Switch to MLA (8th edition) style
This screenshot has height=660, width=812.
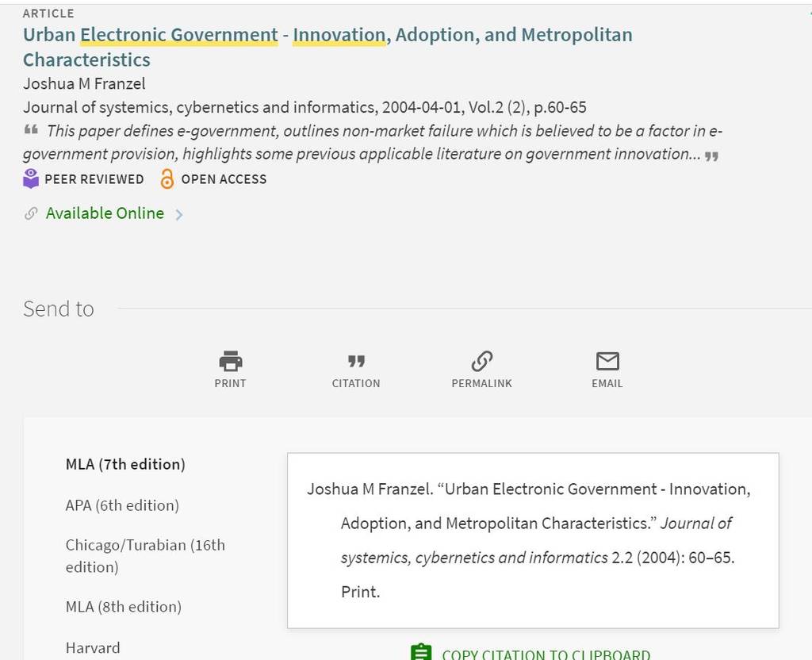point(124,607)
